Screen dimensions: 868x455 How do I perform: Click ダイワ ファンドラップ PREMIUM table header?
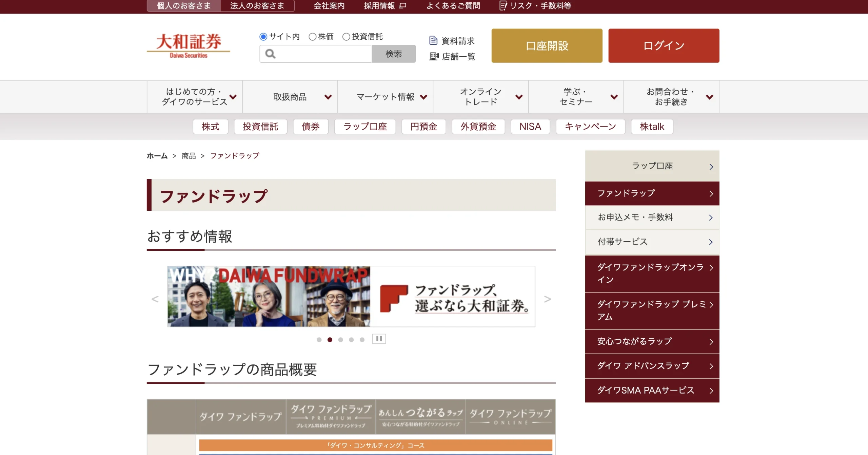pyautogui.click(x=331, y=417)
